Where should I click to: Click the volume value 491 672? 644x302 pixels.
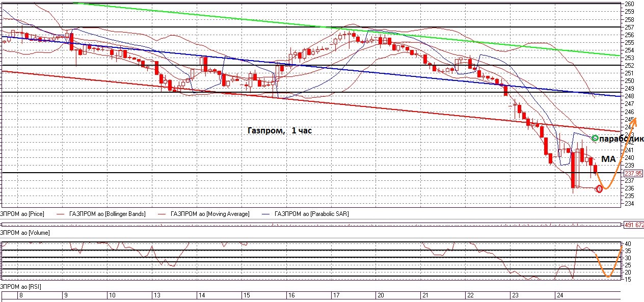634,225
